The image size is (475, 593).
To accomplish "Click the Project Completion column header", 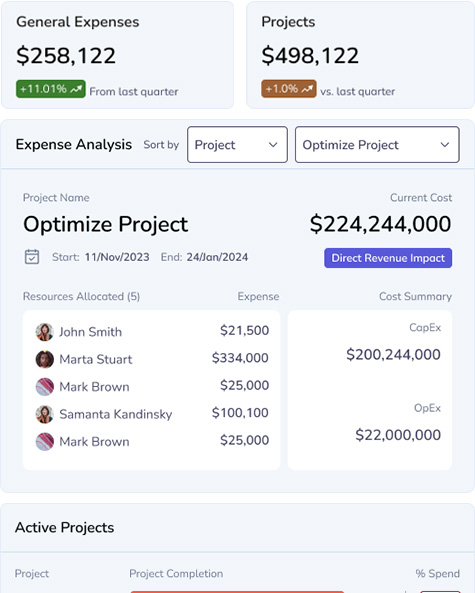I will (176, 573).
